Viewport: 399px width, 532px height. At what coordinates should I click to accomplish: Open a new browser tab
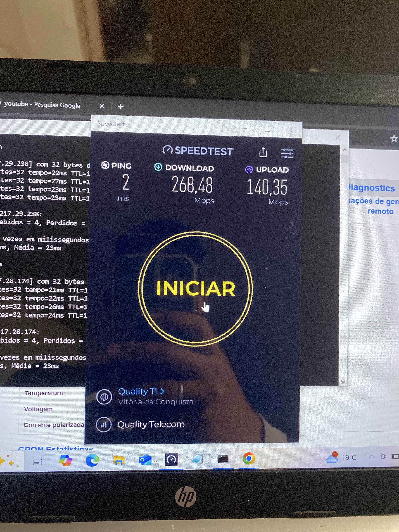[x=121, y=106]
